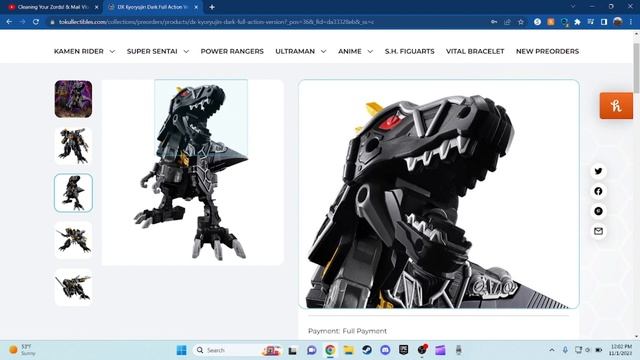Open Discord from the taskbar
This screenshot has width=640, height=360.
385,350
